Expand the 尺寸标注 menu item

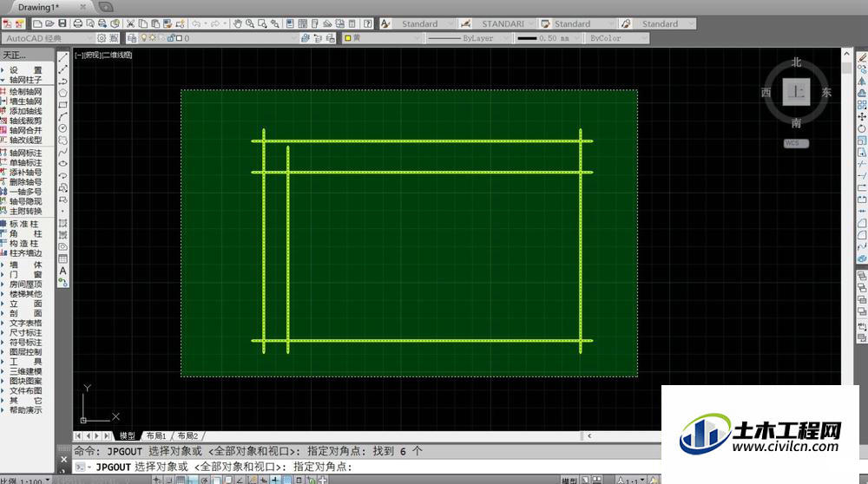click(25, 332)
